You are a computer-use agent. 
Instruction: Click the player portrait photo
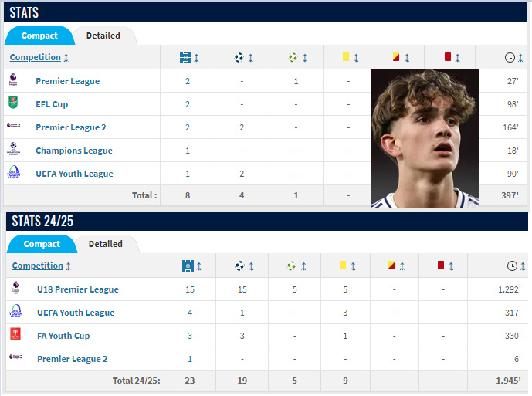pyautogui.click(x=424, y=138)
